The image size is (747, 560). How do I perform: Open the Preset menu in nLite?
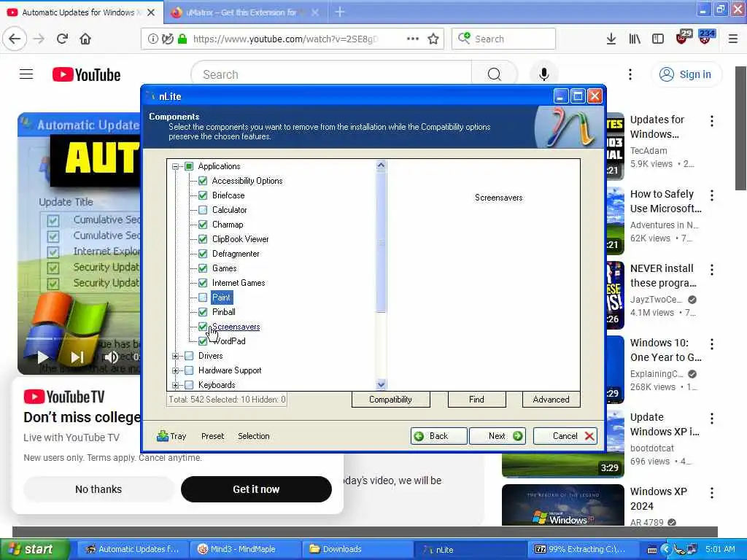(x=212, y=436)
